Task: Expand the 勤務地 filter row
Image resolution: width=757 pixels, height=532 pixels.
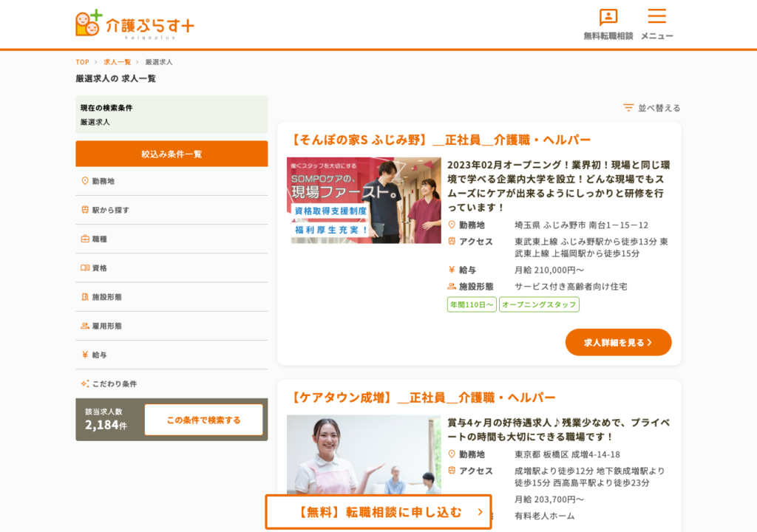Action: 172,181
